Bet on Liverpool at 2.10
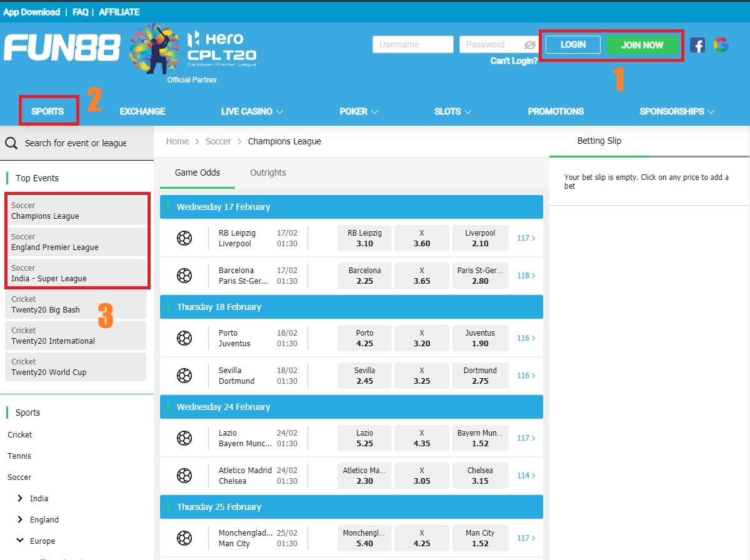The image size is (750, 560). point(480,238)
